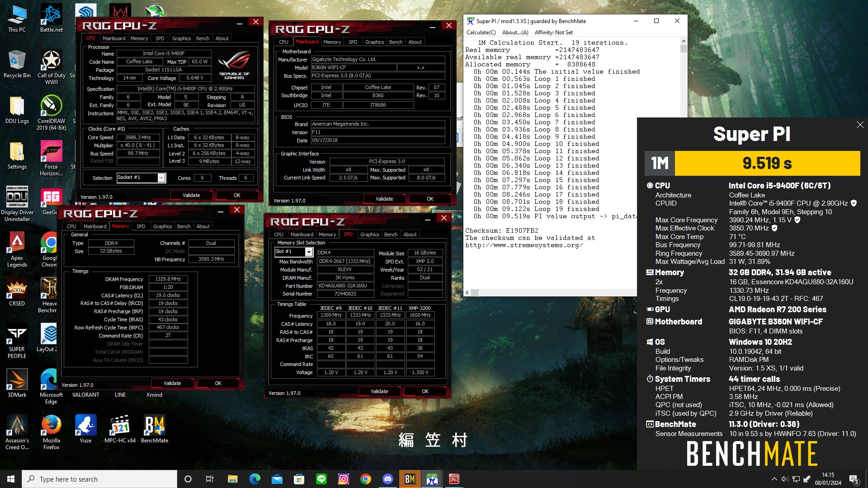Open Chrome from the taskbar

[366, 479]
